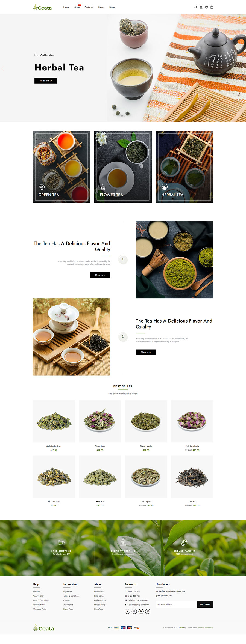Image resolution: width=246 pixels, height=644 pixels.
Task: Open the Featured menu item
Action: 89,7
